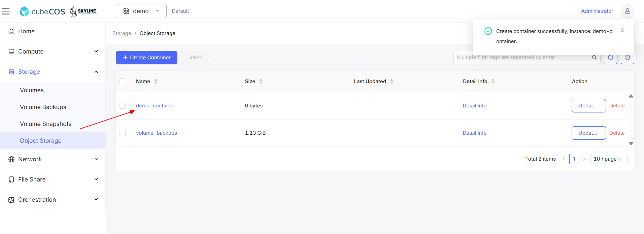Image resolution: width=644 pixels, height=234 pixels.
Task: Sort by Last Updated column
Action: (392, 81)
